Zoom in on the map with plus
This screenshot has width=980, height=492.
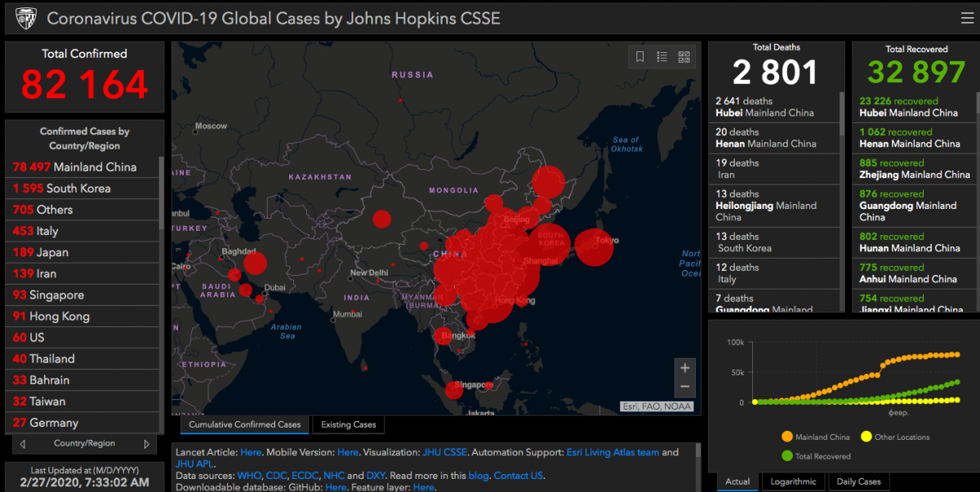[x=685, y=367]
